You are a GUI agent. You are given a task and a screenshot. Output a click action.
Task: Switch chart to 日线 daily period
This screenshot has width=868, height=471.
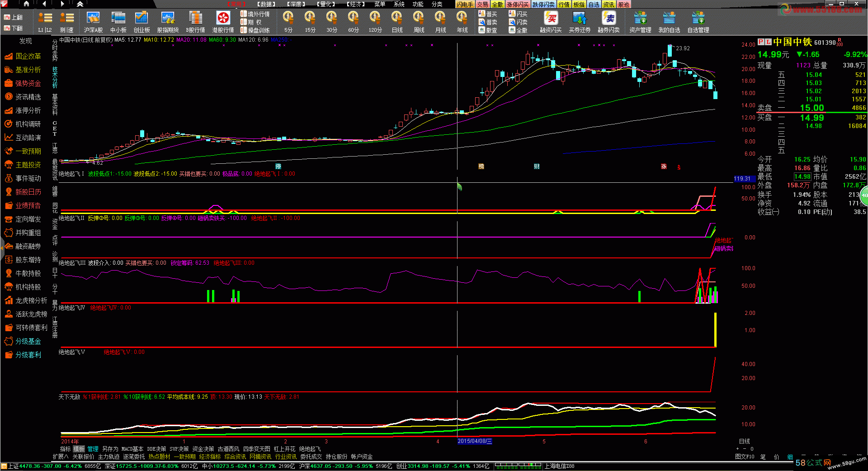coord(397,22)
